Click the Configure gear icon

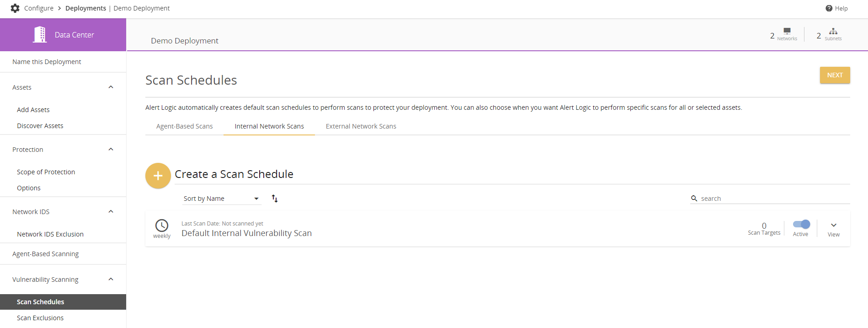[x=15, y=8]
